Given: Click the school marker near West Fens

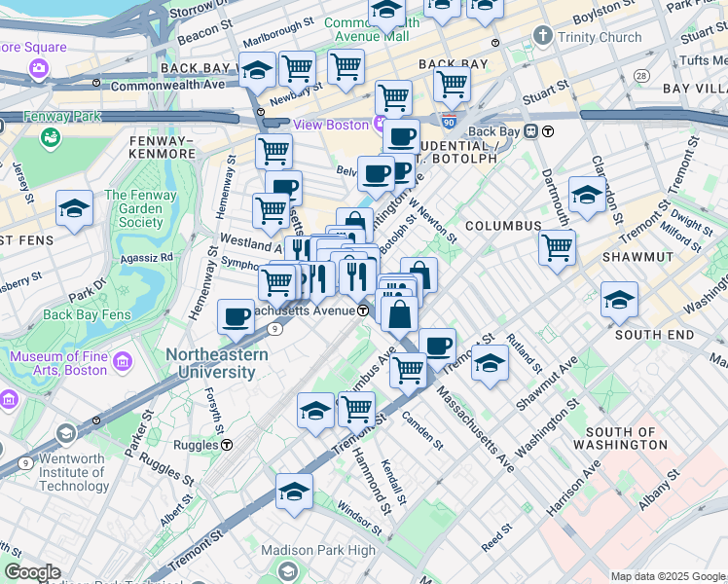Looking at the screenshot, I should tap(74, 211).
